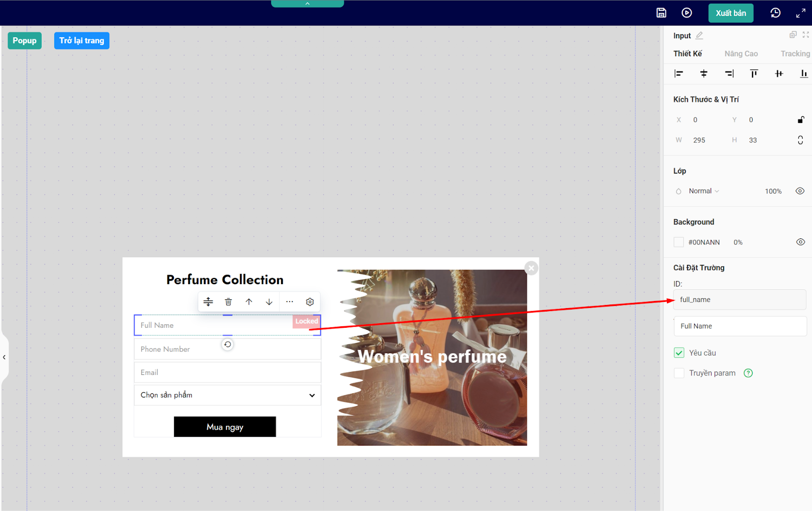
Task: Click the duplicate panel icon beside Input
Action: coord(793,35)
